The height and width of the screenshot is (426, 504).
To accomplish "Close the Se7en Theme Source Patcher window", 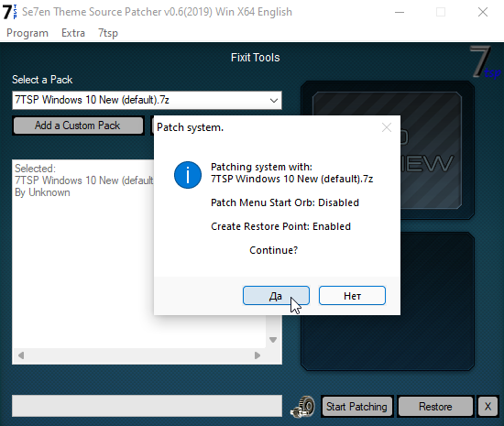I will (x=483, y=12).
